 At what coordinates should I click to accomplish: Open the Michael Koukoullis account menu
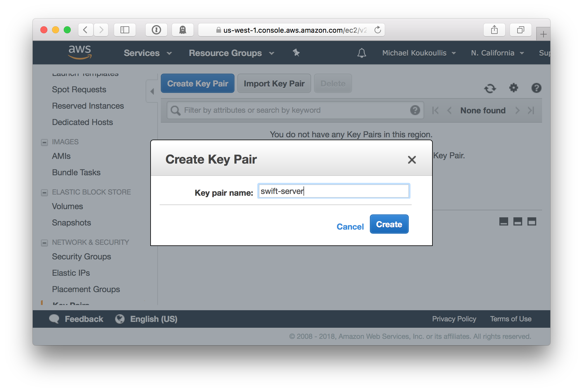pyautogui.click(x=419, y=53)
